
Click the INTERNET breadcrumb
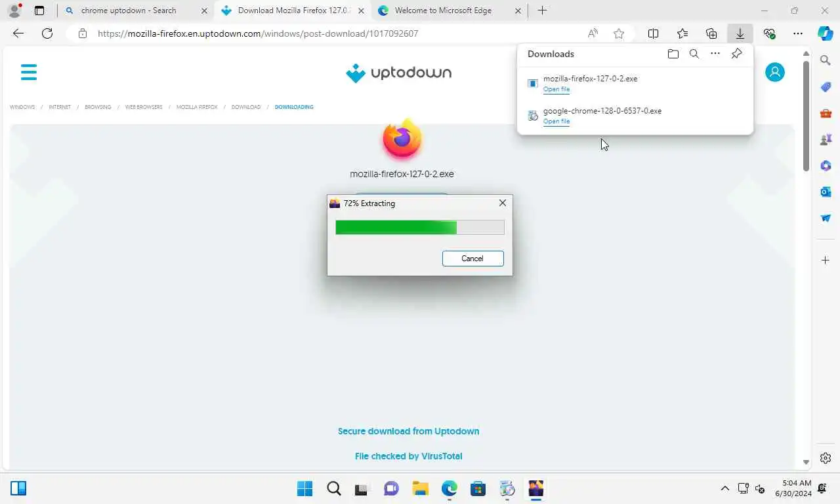point(60,107)
